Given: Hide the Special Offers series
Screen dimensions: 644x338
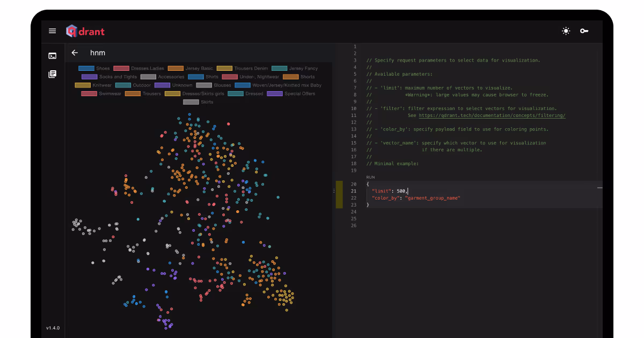Looking at the screenshot, I should (x=291, y=93).
